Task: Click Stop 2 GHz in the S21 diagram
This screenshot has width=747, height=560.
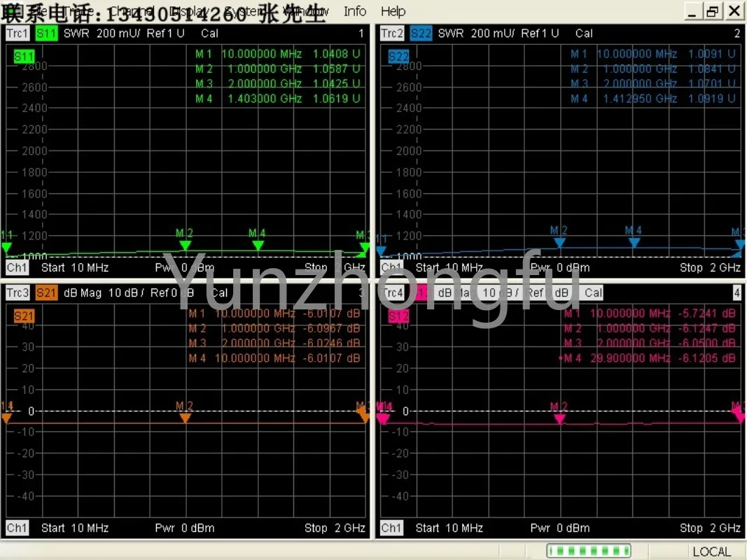Action: (335, 528)
